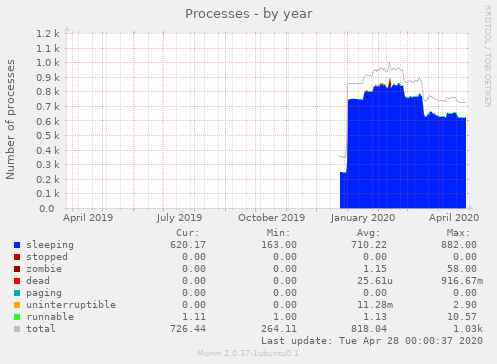
Task: Click sleeping minimum value 163.00
Action: 279,245
